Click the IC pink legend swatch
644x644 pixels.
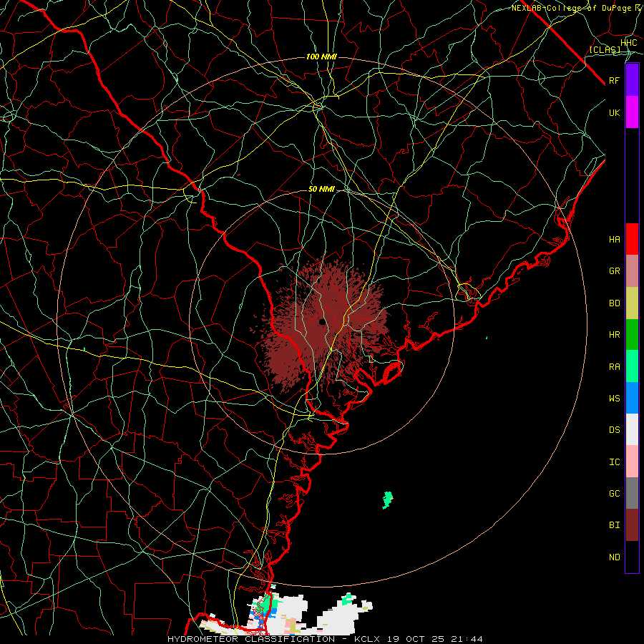tap(632, 462)
